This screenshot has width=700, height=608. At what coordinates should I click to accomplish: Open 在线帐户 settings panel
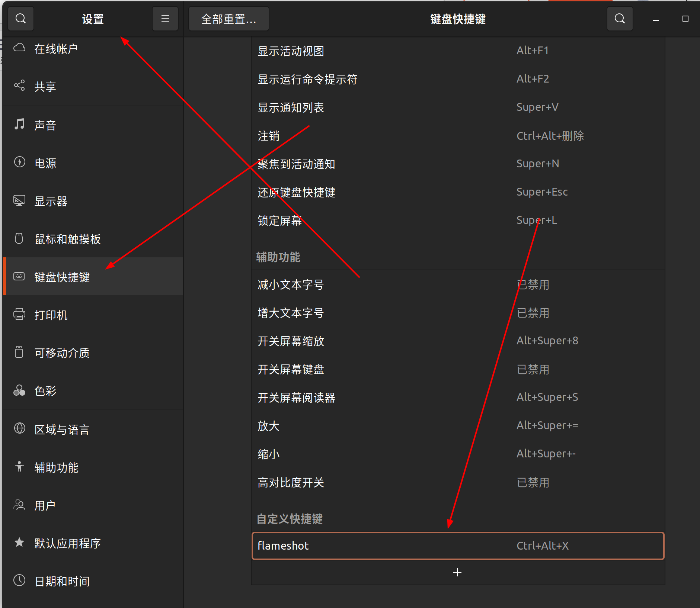(x=93, y=48)
